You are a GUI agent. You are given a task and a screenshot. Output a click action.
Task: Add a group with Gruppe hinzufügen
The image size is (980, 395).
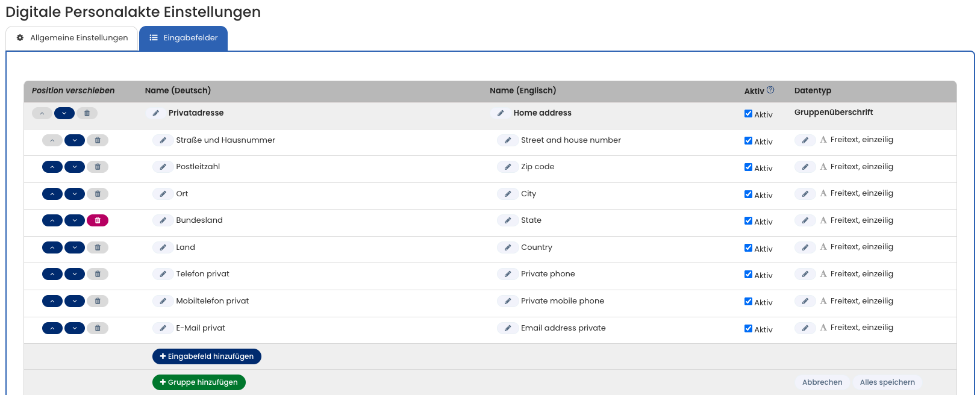pos(199,382)
